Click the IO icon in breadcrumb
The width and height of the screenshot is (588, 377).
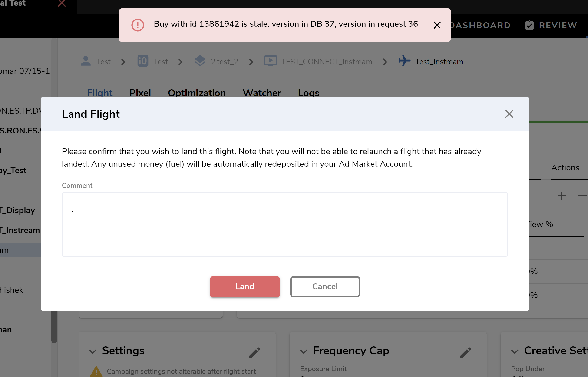tap(143, 61)
